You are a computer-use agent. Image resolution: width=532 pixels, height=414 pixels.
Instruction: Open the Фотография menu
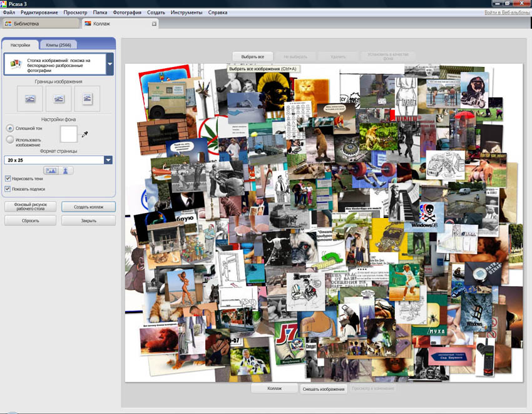pos(127,13)
